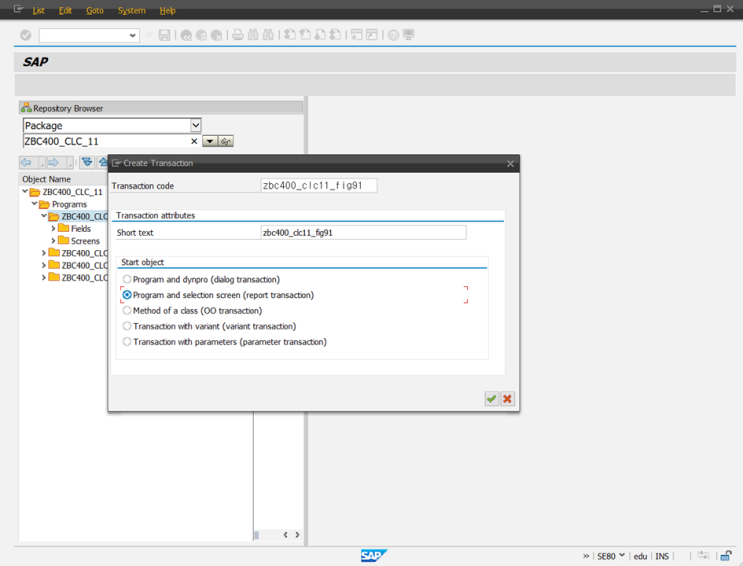The image size is (743, 566).
Task: Click the Find binoculars icon
Action: 253,35
